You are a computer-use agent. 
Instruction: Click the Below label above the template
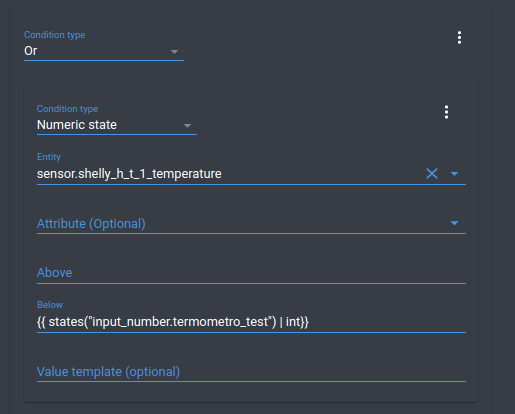point(50,305)
